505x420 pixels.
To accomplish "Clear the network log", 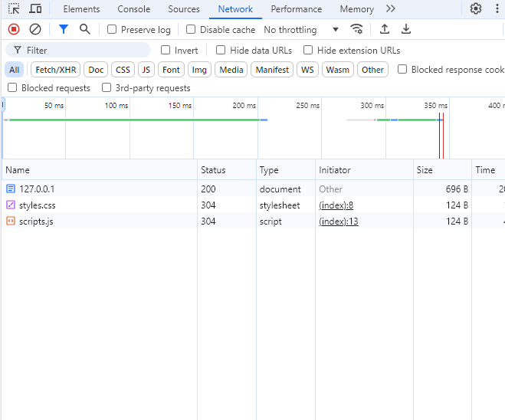I will (35, 29).
